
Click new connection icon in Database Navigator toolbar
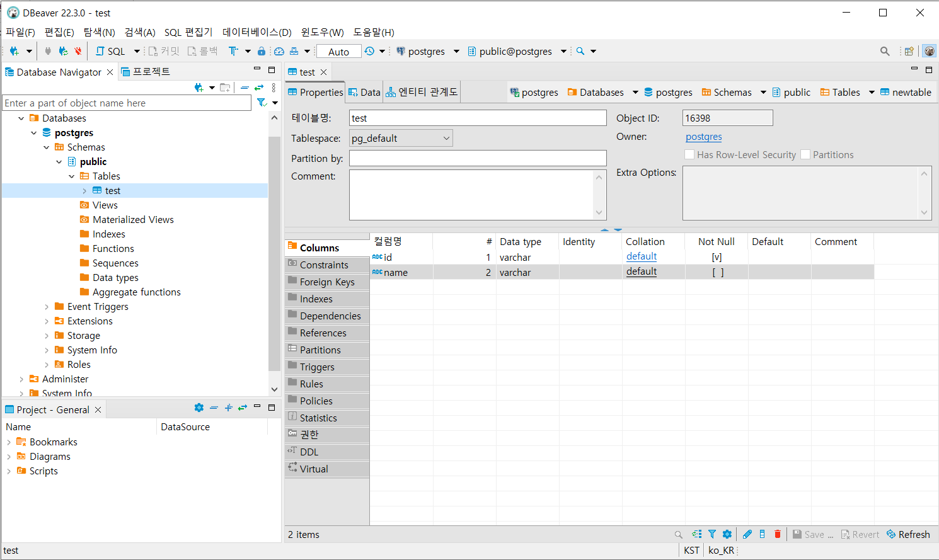coord(199,88)
